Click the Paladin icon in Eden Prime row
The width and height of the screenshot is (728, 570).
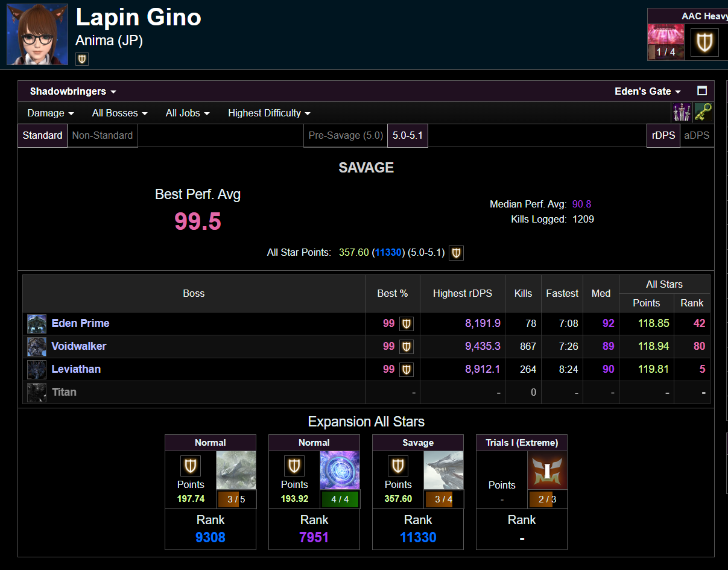pos(407,324)
